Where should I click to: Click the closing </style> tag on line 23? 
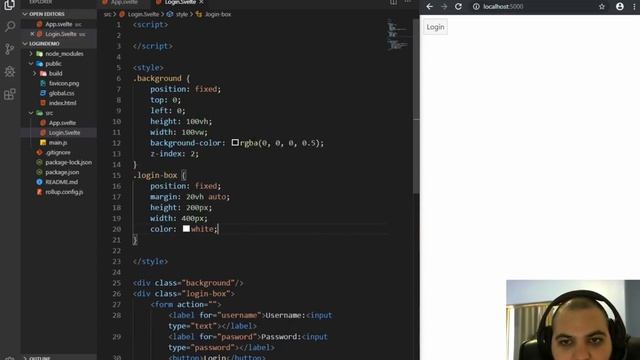[150, 261]
